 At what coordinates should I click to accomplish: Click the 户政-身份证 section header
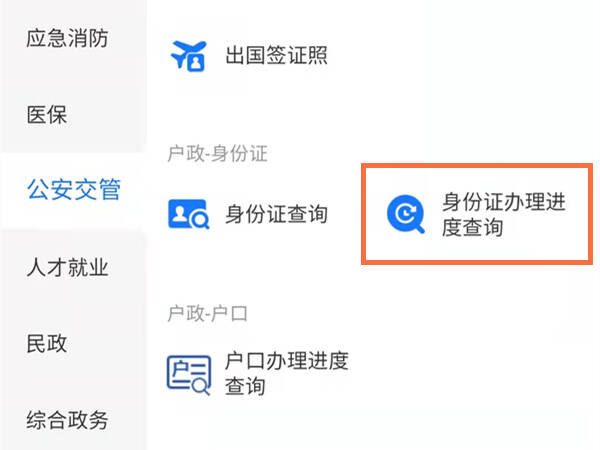coord(217,154)
